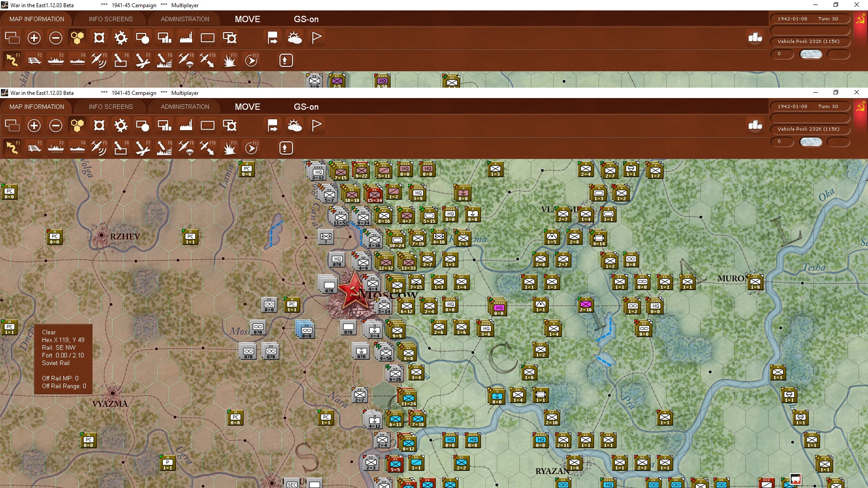The image size is (868, 488).
Task: Toggle GS-on ground support in front window
Action: pyautogui.click(x=306, y=107)
